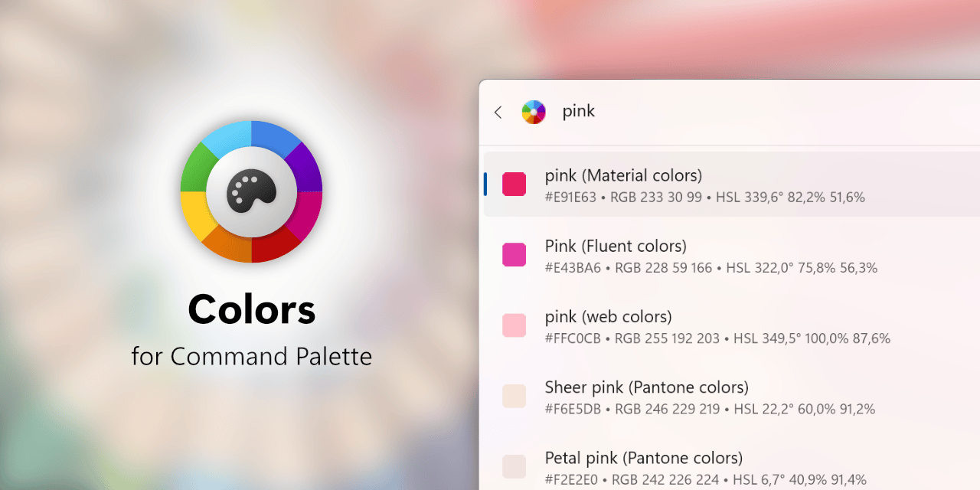Click the blue selection indicator beside Material pink
Screen dimensions: 980x490
click(x=485, y=185)
